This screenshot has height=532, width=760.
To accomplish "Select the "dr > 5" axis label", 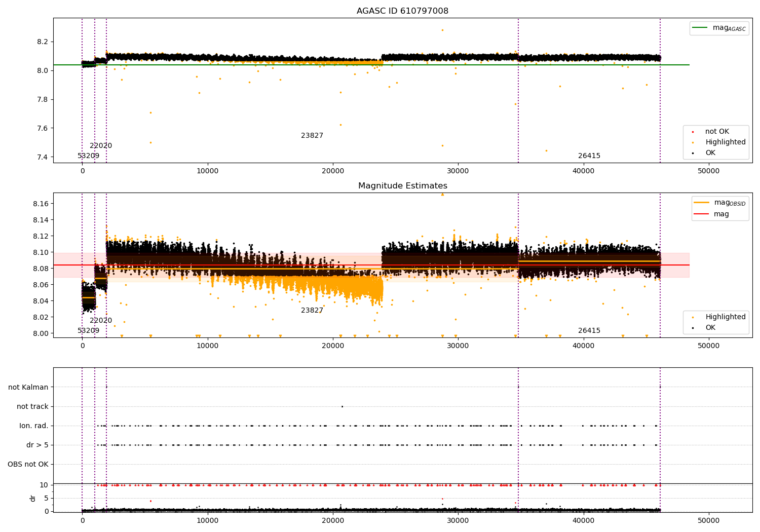I will coord(37,445).
